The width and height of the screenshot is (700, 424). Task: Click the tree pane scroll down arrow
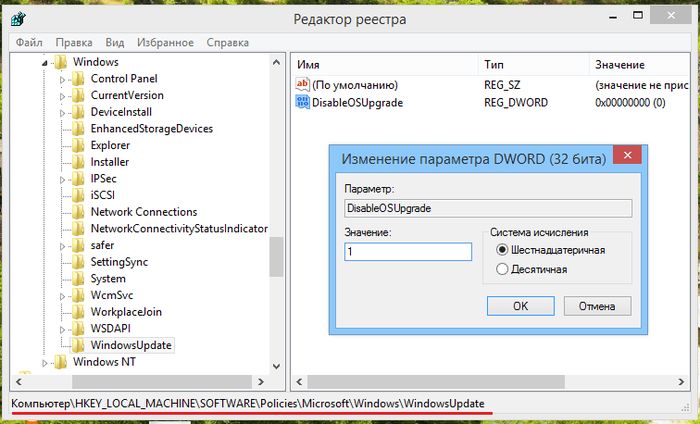276,366
